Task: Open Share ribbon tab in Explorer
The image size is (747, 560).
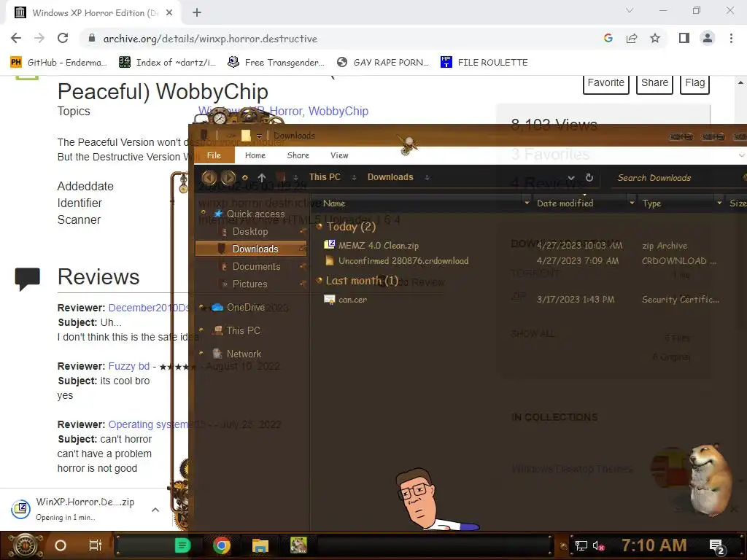Action: (x=298, y=155)
